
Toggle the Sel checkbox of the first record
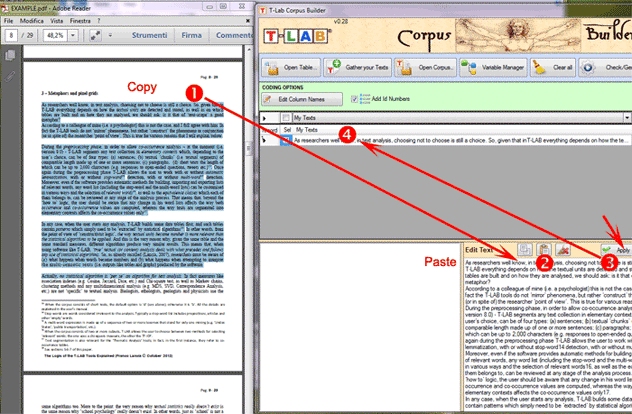pos(286,140)
